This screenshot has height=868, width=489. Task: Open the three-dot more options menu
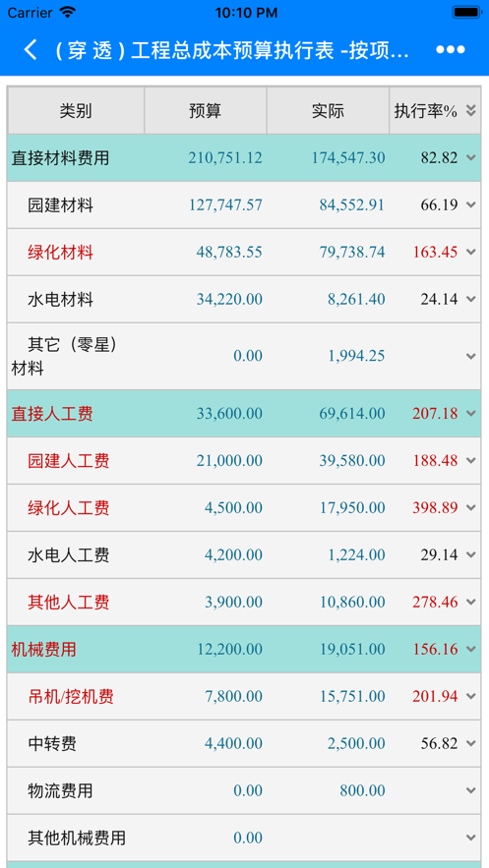[x=451, y=50]
